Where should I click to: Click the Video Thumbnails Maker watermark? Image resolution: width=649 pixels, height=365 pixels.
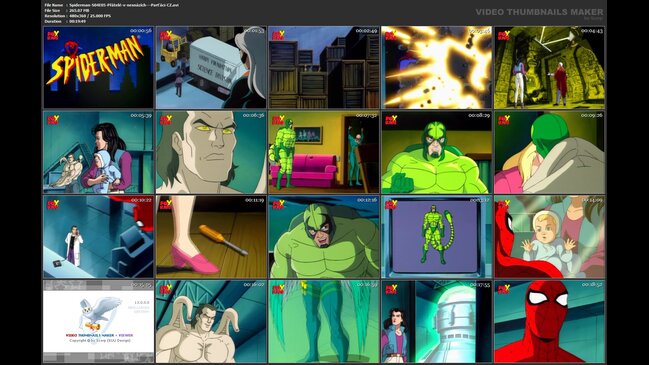point(539,12)
